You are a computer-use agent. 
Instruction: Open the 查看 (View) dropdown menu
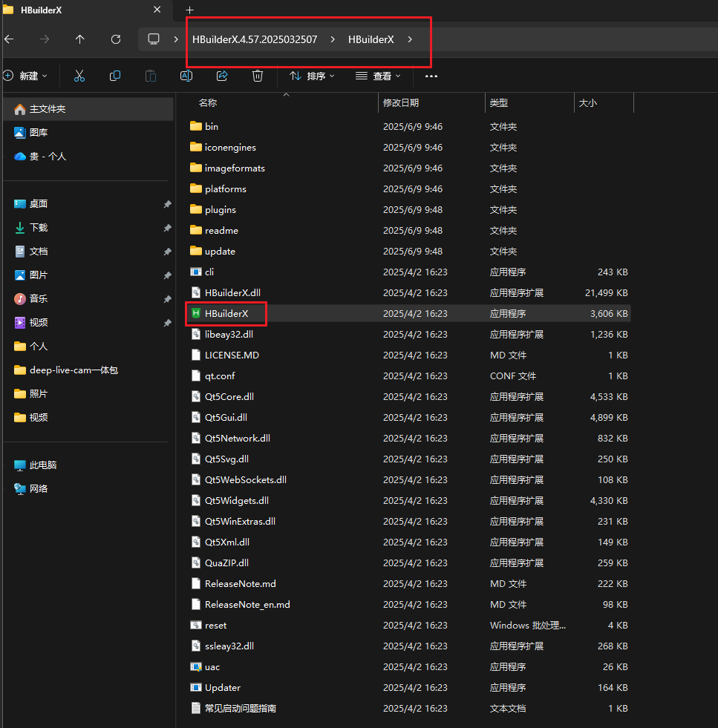click(x=378, y=76)
